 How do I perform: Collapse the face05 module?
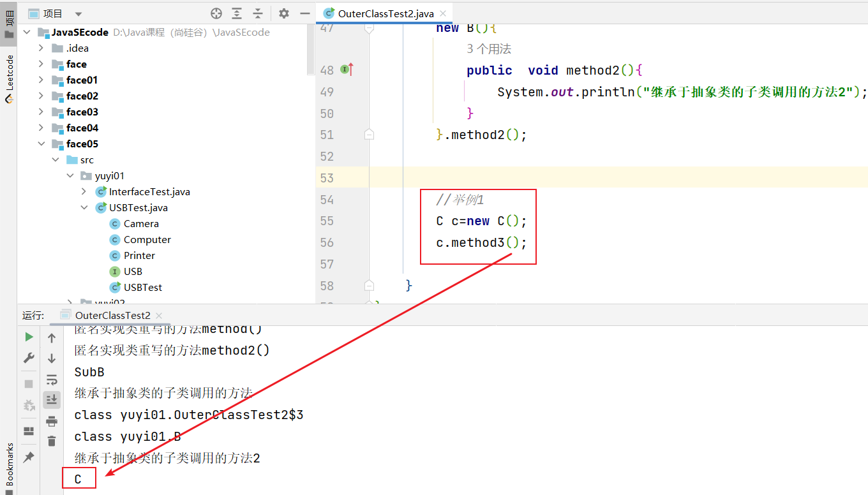click(41, 144)
